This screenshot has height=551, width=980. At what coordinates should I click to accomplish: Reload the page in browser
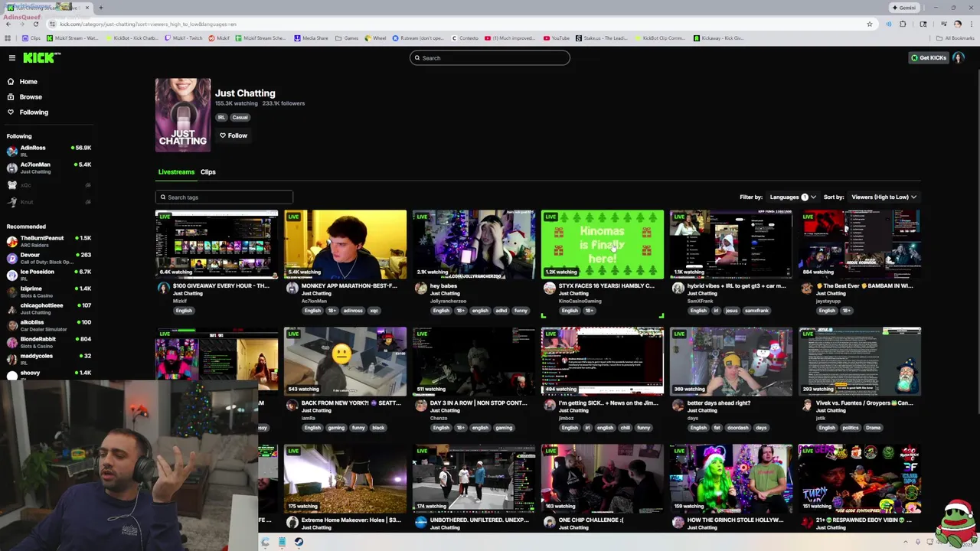click(x=35, y=24)
